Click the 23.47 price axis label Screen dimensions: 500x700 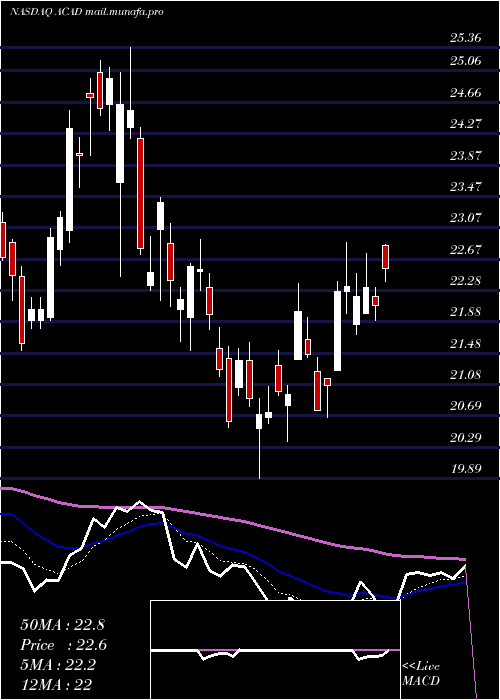coord(466,187)
